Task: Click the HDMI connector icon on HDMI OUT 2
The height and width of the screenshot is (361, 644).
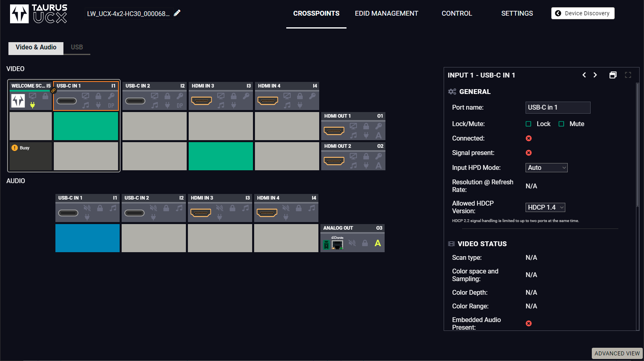Action: pyautogui.click(x=334, y=161)
